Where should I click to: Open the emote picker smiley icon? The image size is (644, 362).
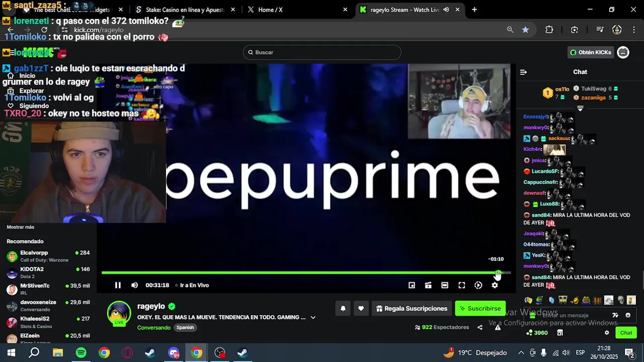[x=628, y=315]
